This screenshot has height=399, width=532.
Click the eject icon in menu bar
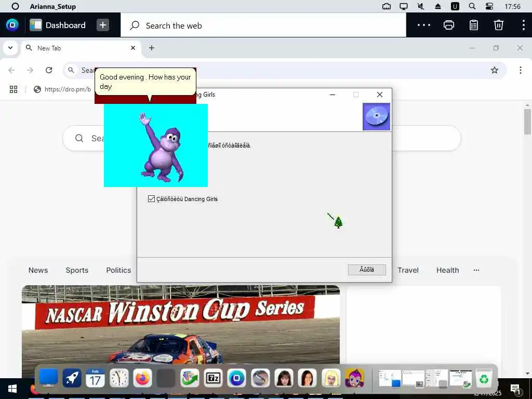[x=437, y=6]
